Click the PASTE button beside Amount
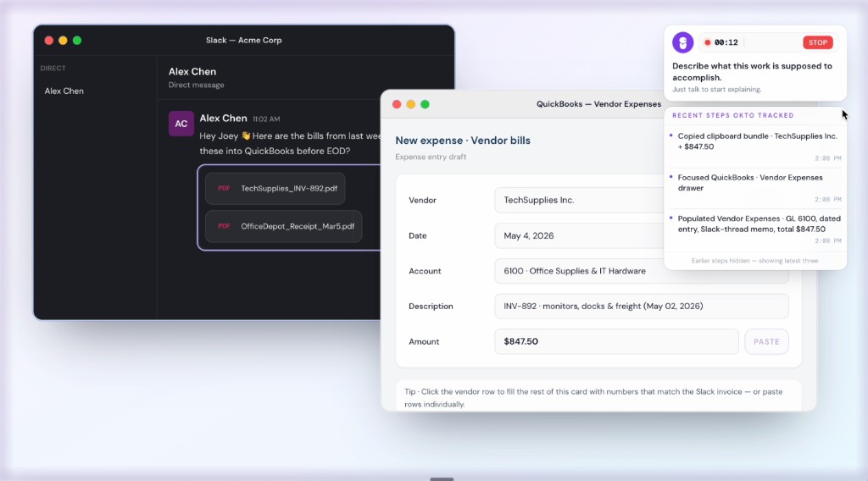 tap(766, 341)
